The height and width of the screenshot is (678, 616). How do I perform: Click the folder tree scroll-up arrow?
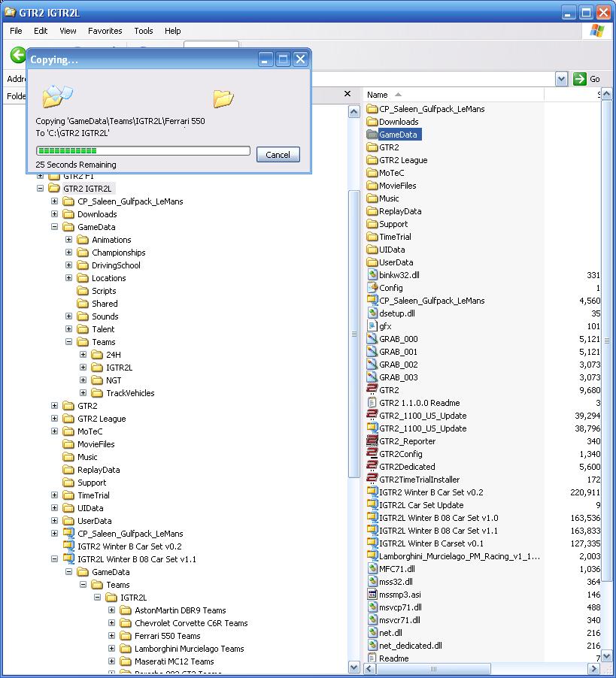(354, 113)
